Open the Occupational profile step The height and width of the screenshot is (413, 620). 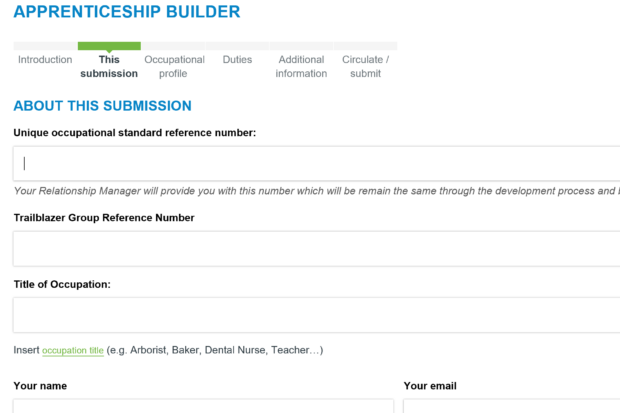coord(174,66)
